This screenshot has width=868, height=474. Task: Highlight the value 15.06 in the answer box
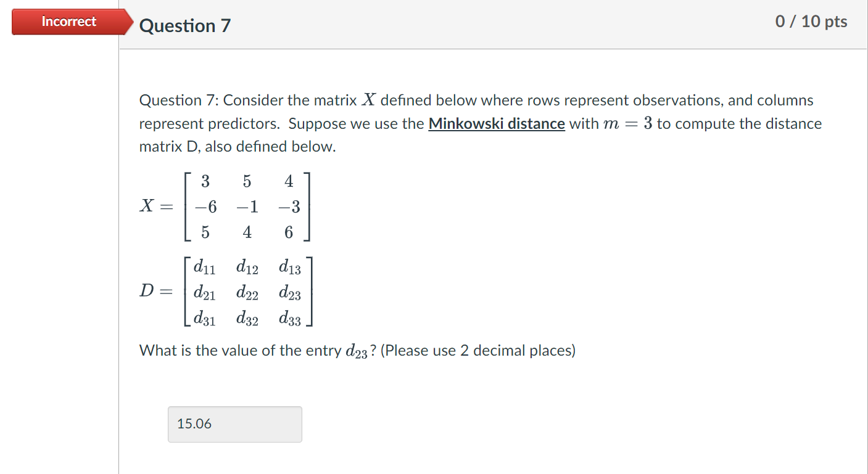pyautogui.click(x=196, y=424)
